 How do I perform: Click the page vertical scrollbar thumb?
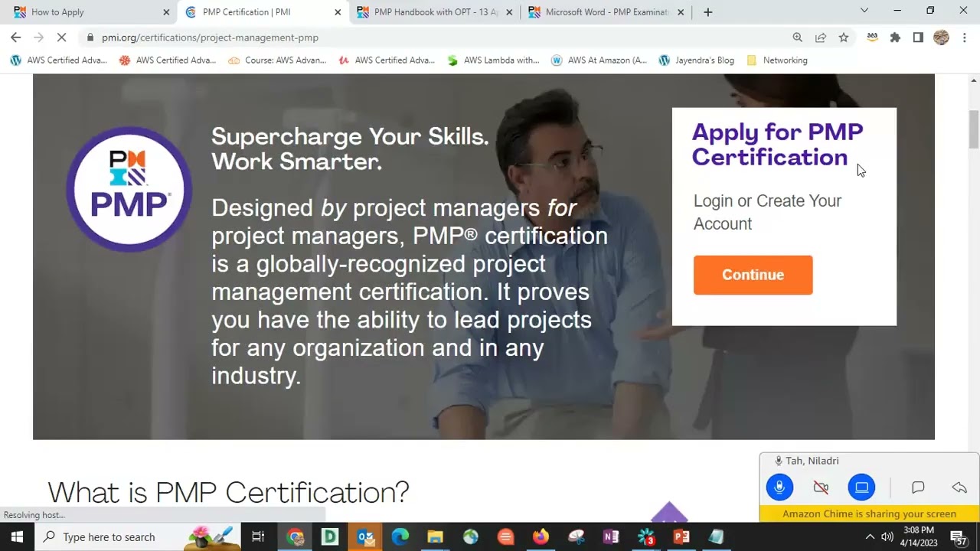coord(974,129)
